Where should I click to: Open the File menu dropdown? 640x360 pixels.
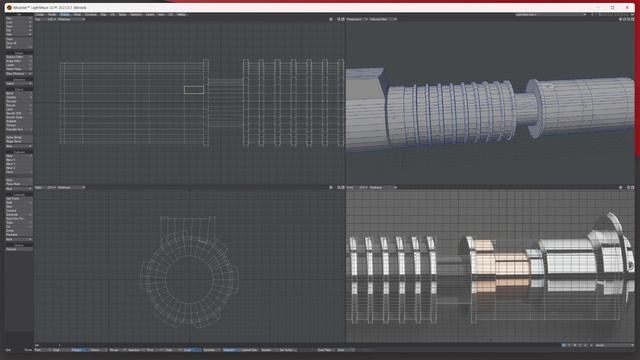click(19, 18)
